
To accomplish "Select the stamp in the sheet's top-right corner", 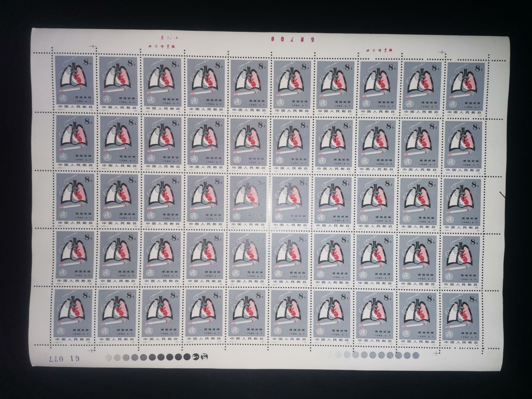I will [466, 90].
